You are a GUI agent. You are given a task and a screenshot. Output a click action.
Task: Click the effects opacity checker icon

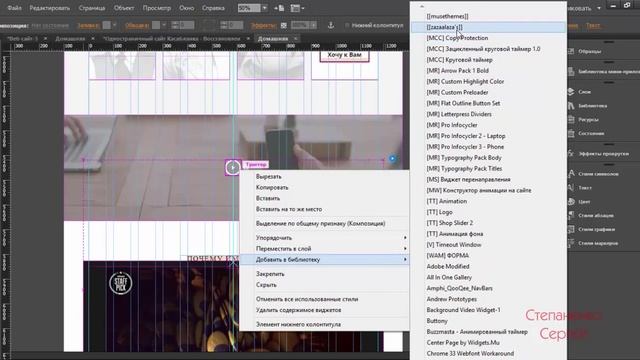pos(284,25)
